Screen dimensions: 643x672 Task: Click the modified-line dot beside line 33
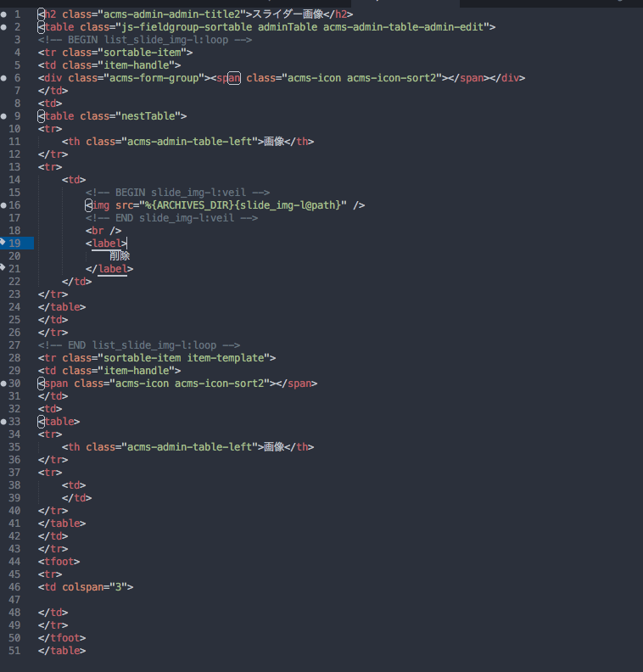pos(3,422)
